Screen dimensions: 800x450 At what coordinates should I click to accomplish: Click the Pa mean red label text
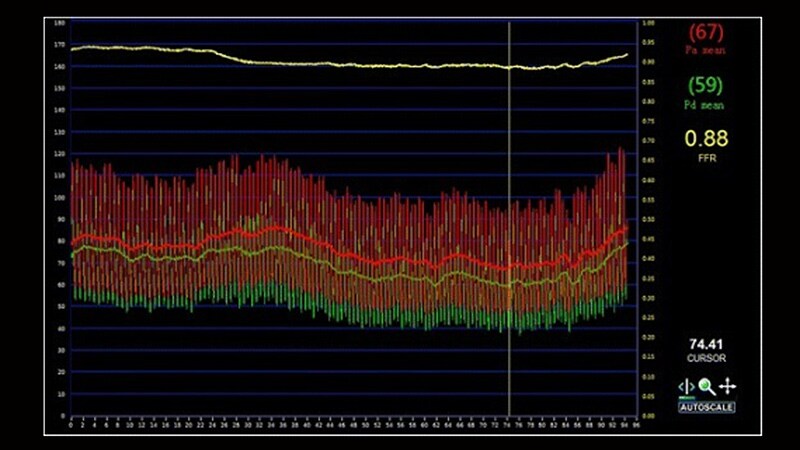(x=706, y=49)
